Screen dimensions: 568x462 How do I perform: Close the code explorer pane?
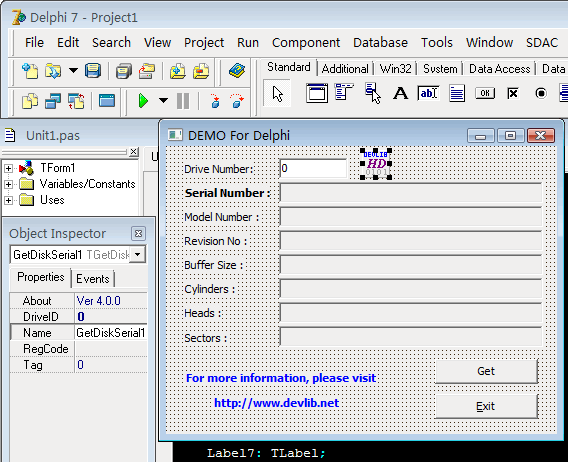[x=134, y=151]
